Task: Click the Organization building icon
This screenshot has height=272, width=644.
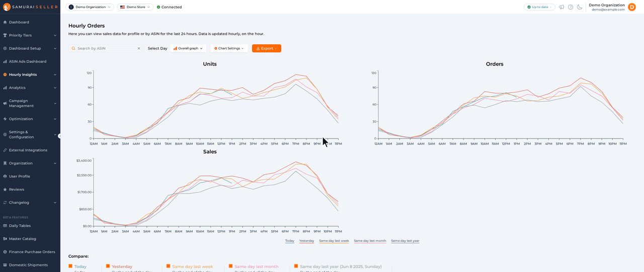Action: [5, 163]
